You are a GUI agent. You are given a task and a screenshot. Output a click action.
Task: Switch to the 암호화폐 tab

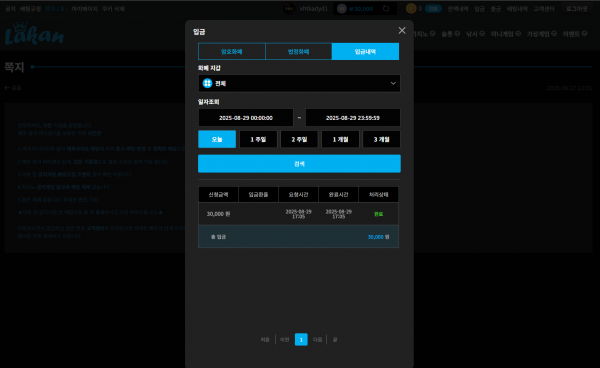(x=232, y=52)
